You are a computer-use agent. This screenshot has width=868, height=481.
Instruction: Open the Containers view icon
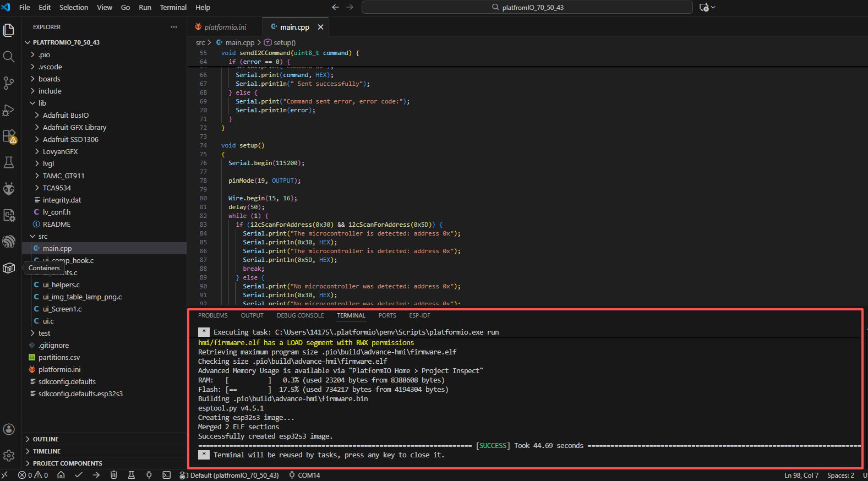(x=9, y=268)
